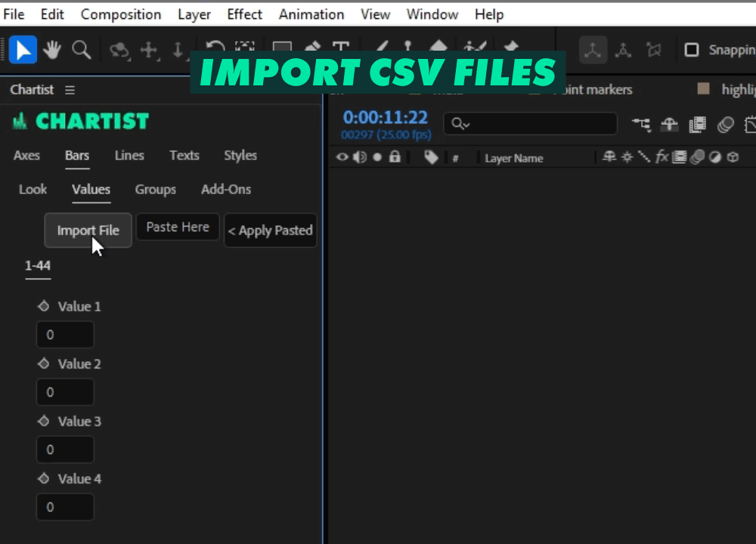Image resolution: width=756 pixels, height=544 pixels.
Task: Expand the timeline search dropdown arrow
Action: pyautogui.click(x=466, y=123)
